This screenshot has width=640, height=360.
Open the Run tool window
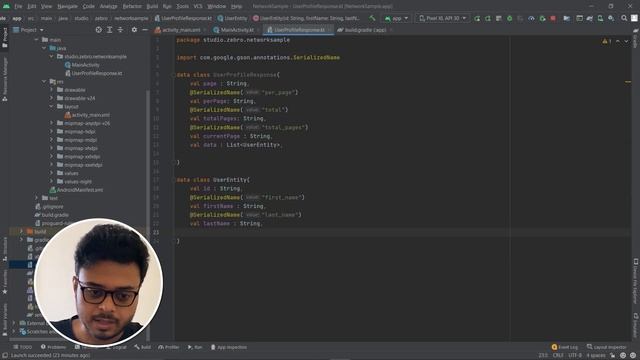tap(195, 347)
